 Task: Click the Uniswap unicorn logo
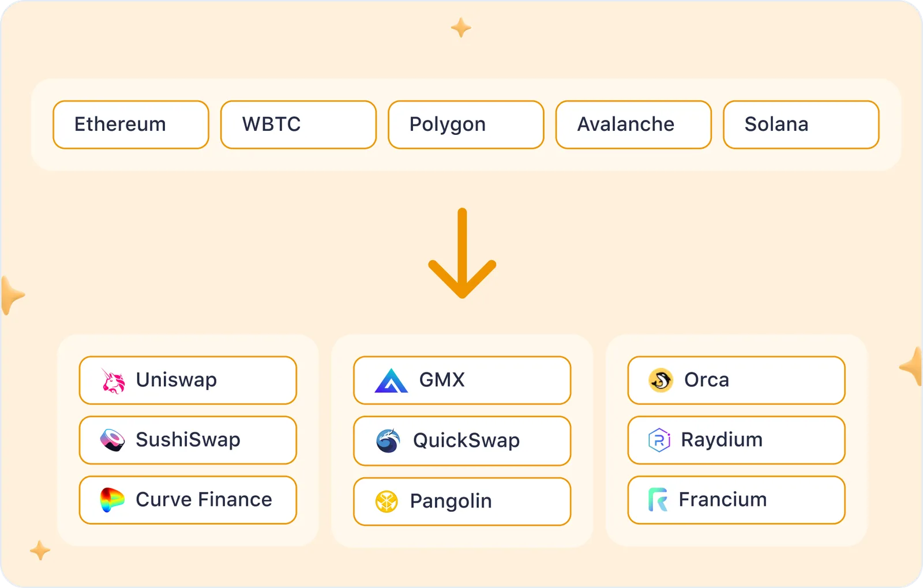pos(113,380)
